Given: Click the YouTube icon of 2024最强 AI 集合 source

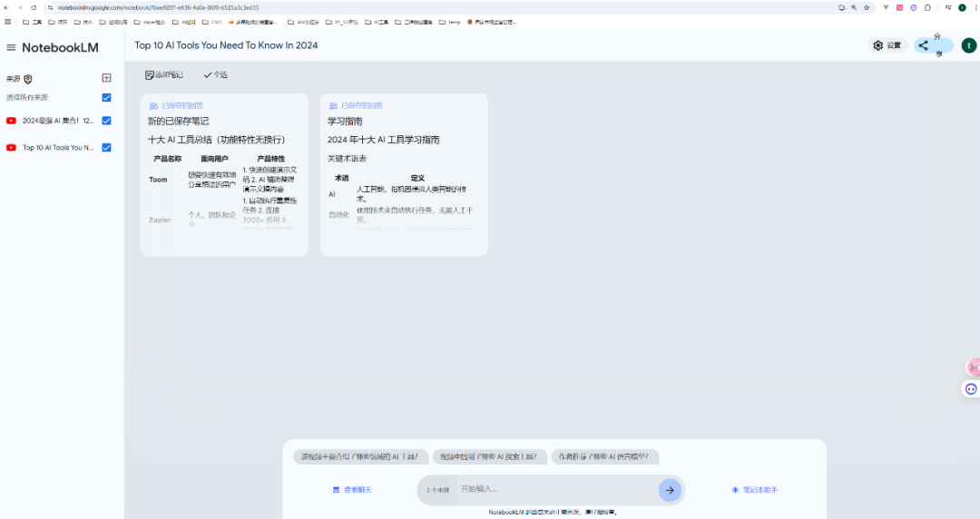Looking at the screenshot, I should tap(11, 121).
